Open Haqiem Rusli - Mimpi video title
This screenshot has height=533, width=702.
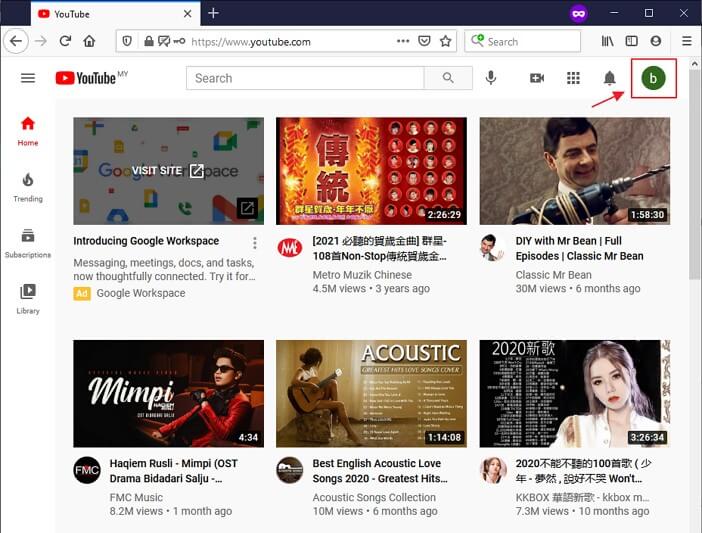[174, 471]
